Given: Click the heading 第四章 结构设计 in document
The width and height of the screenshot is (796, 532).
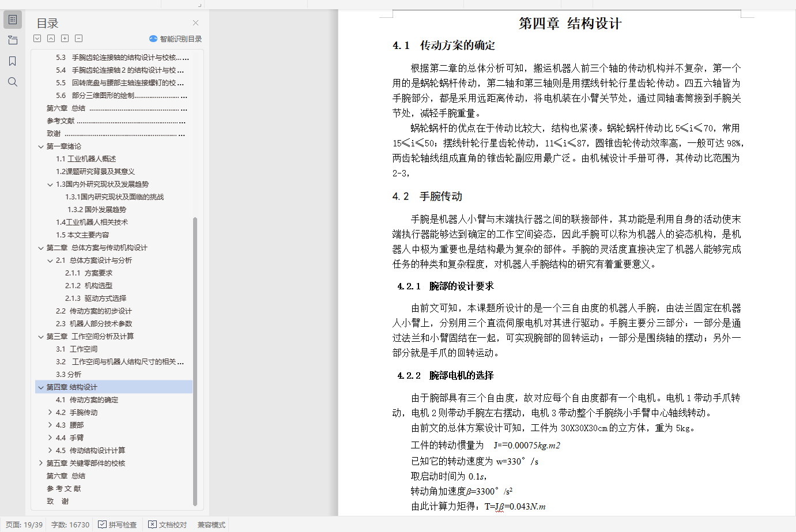Looking at the screenshot, I should [570, 24].
